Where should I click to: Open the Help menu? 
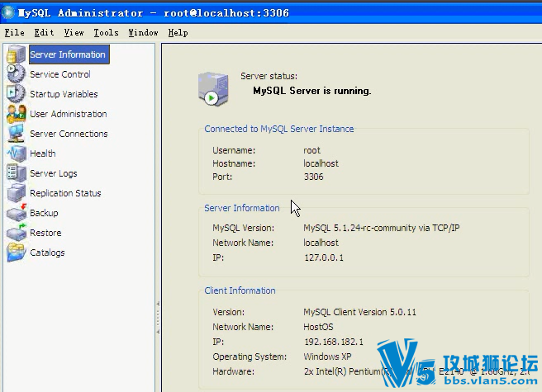click(x=178, y=33)
